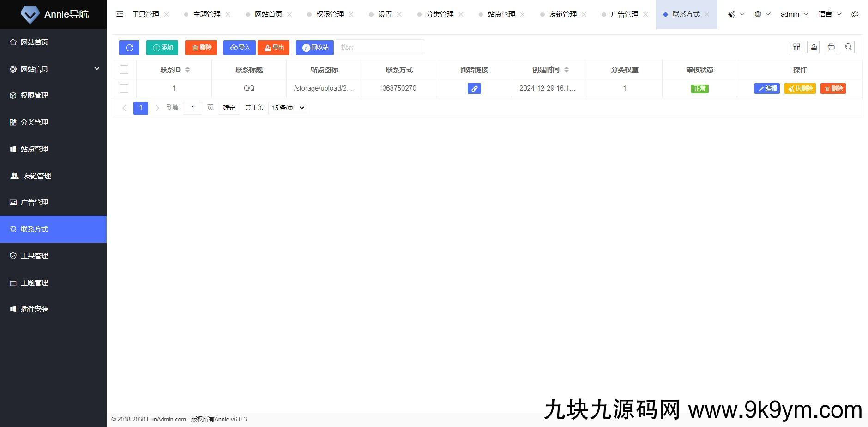The height and width of the screenshot is (427, 868).
Task: Open the clear cache brush dropdown
Action: coord(736,14)
